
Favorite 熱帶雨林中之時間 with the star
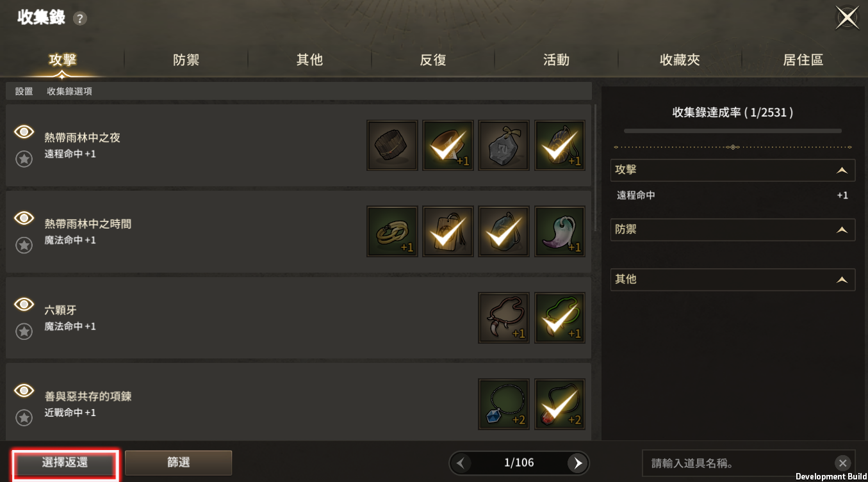coord(24,245)
